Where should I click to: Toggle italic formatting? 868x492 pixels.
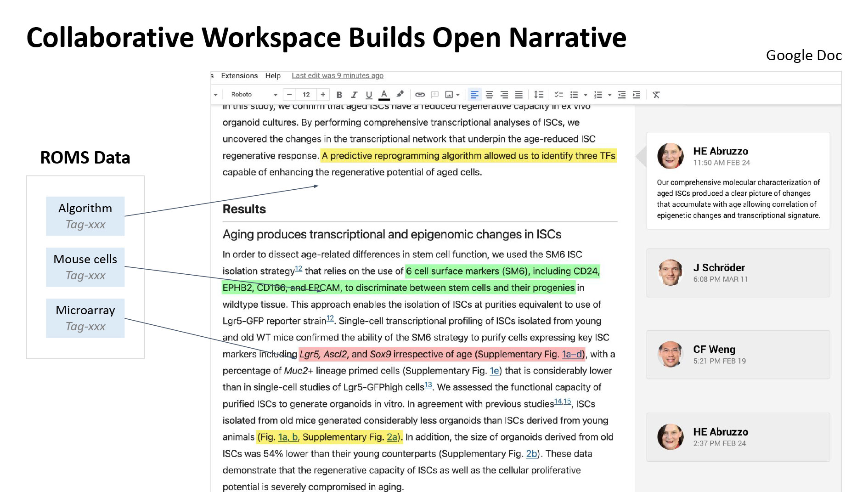click(354, 95)
